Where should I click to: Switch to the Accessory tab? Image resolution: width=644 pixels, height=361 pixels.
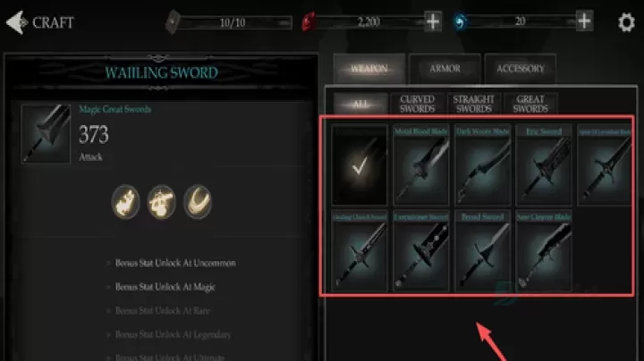[520, 69]
